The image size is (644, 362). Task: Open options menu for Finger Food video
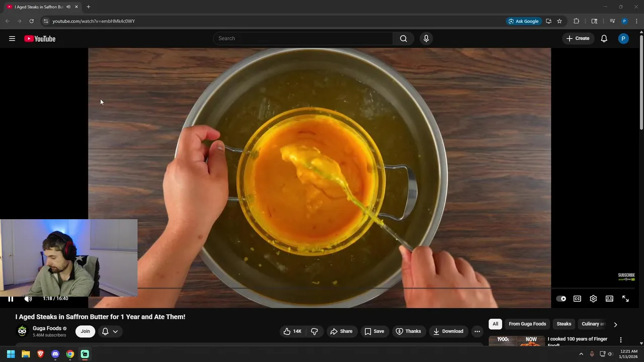coord(621,340)
